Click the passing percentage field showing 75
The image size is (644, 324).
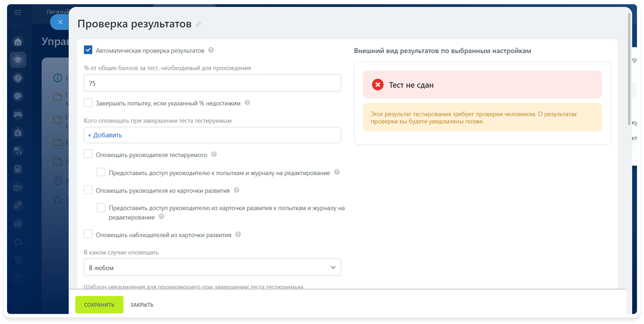pyautogui.click(x=212, y=83)
